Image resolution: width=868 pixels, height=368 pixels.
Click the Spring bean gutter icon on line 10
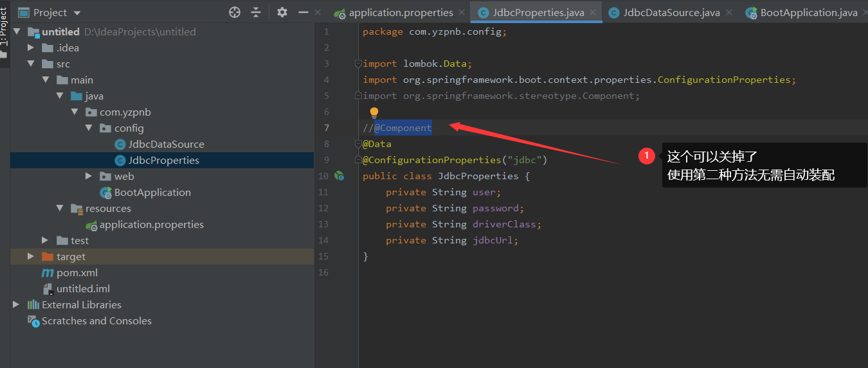pos(339,176)
